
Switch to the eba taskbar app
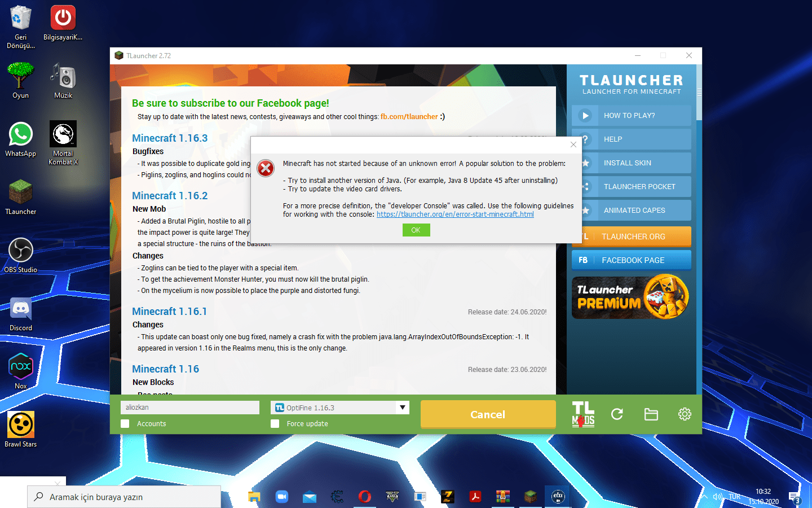[558, 497]
